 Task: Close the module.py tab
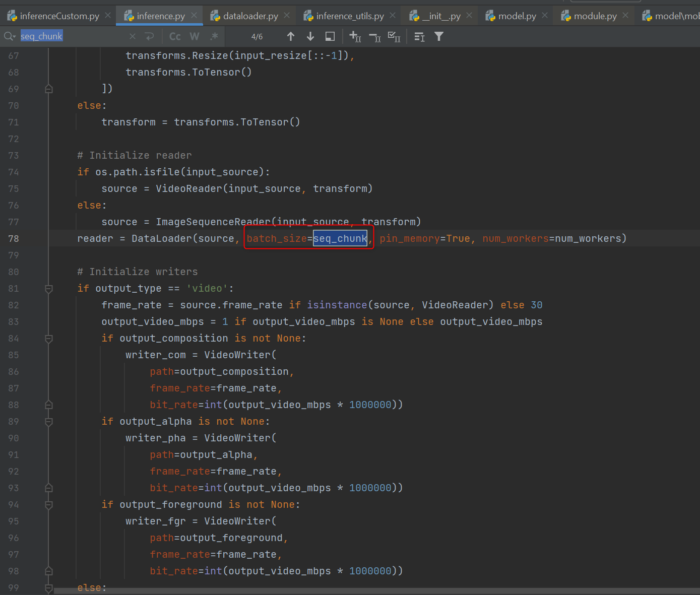(x=625, y=16)
